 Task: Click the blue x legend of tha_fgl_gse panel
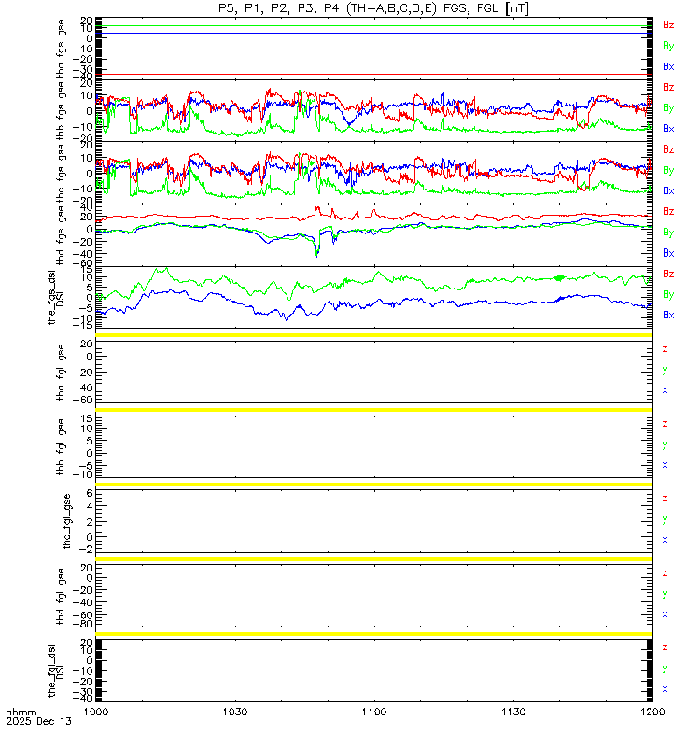[x=665, y=390]
